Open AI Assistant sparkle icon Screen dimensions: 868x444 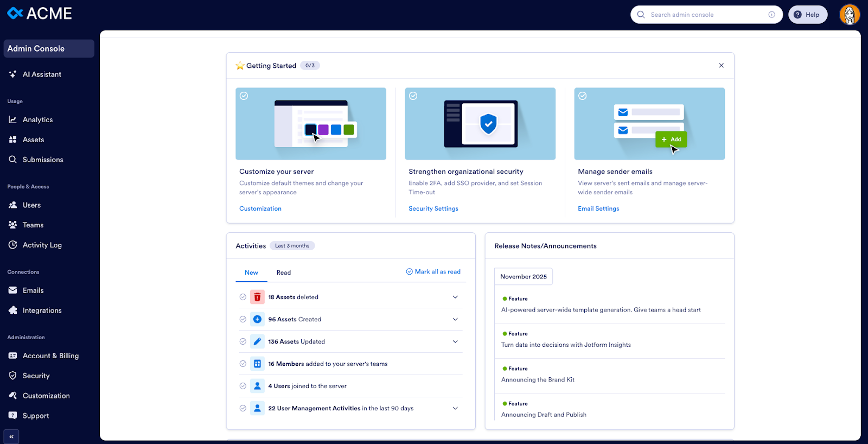coord(12,74)
